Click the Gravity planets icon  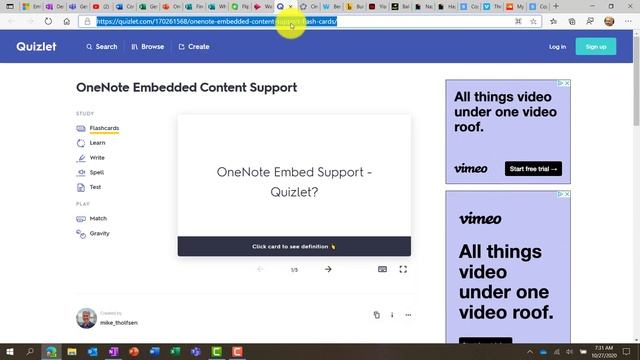[x=81, y=234]
